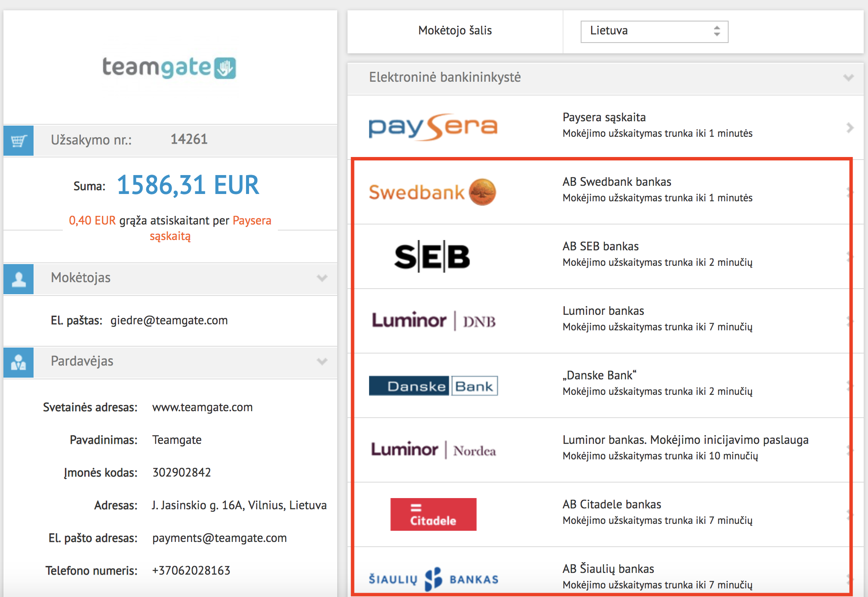Choose the Danske Bank logo
868x597 pixels.
[434, 386]
